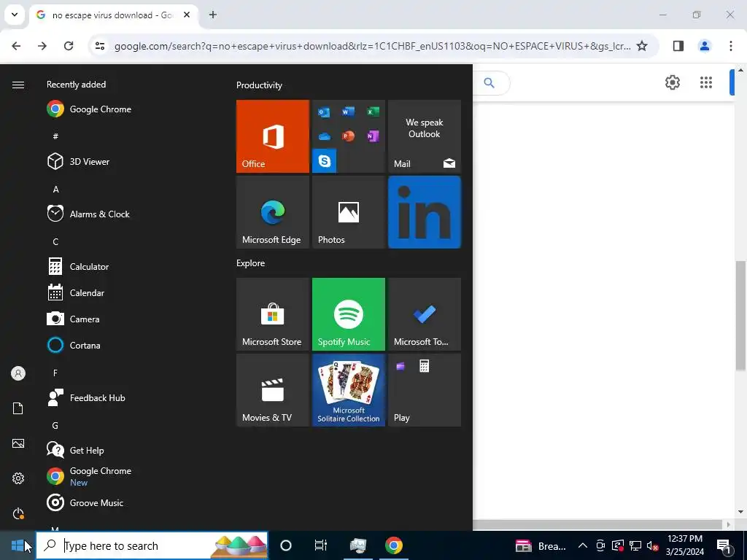Expand Start menu hamburger navigation
Viewport: 747px width, 560px height.
(x=18, y=85)
